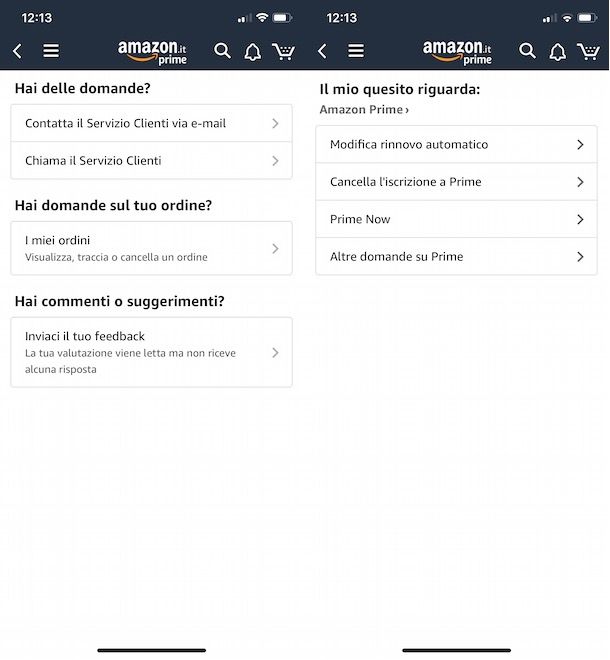610x660 pixels.
Task: Open hamburger menu on right screen
Action: [x=356, y=51]
